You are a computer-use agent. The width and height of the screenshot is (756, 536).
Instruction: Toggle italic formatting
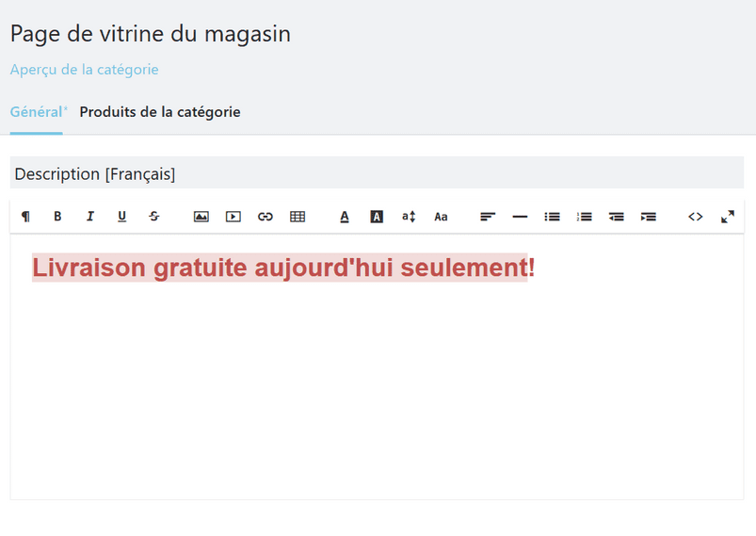click(89, 217)
